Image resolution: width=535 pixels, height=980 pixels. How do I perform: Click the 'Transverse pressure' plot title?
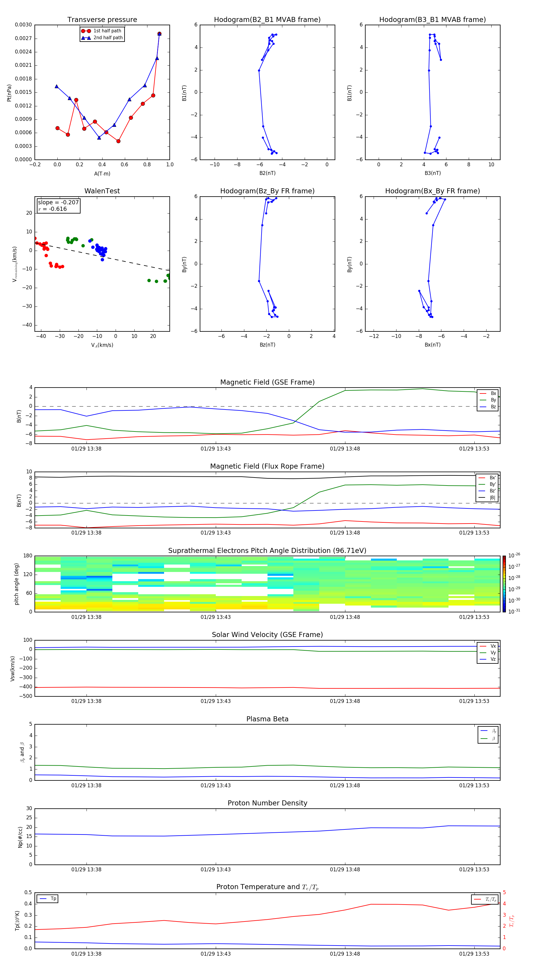point(102,20)
